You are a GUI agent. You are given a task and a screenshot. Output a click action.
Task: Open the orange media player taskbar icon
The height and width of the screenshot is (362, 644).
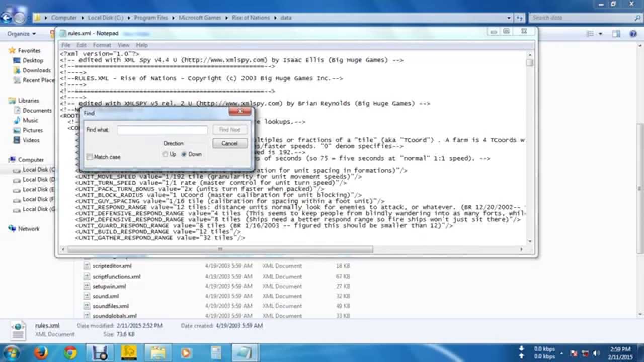pos(186,352)
